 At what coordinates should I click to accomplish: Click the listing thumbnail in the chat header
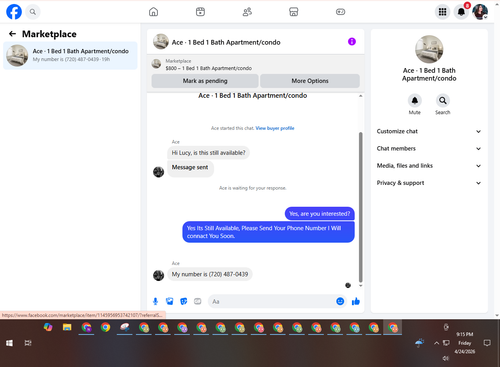click(161, 42)
